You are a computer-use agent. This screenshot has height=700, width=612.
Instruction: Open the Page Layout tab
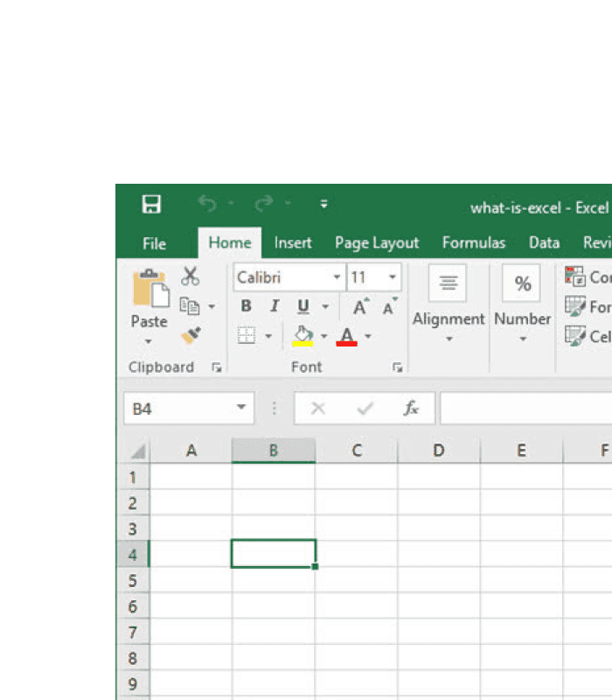pos(377,243)
